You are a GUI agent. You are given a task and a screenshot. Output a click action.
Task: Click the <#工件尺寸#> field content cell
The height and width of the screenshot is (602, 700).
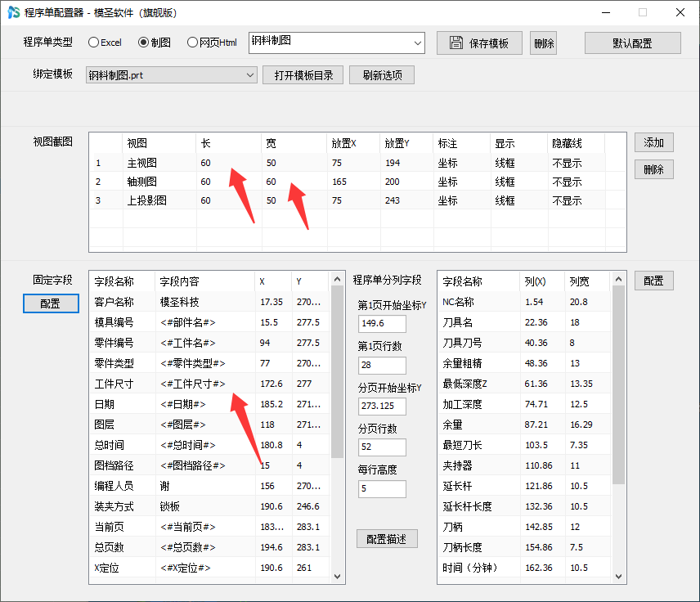205,384
